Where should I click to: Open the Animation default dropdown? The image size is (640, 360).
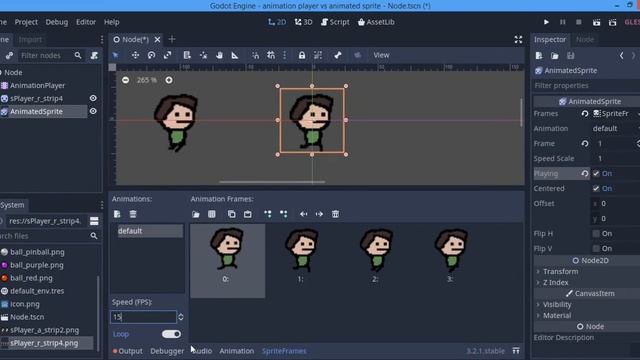click(x=616, y=128)
